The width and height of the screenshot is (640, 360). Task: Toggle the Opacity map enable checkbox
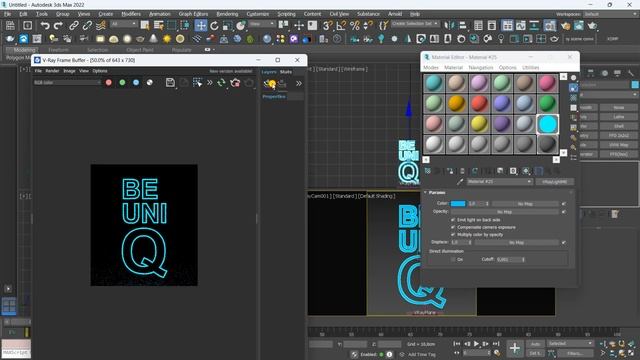(x=564, y=212)
